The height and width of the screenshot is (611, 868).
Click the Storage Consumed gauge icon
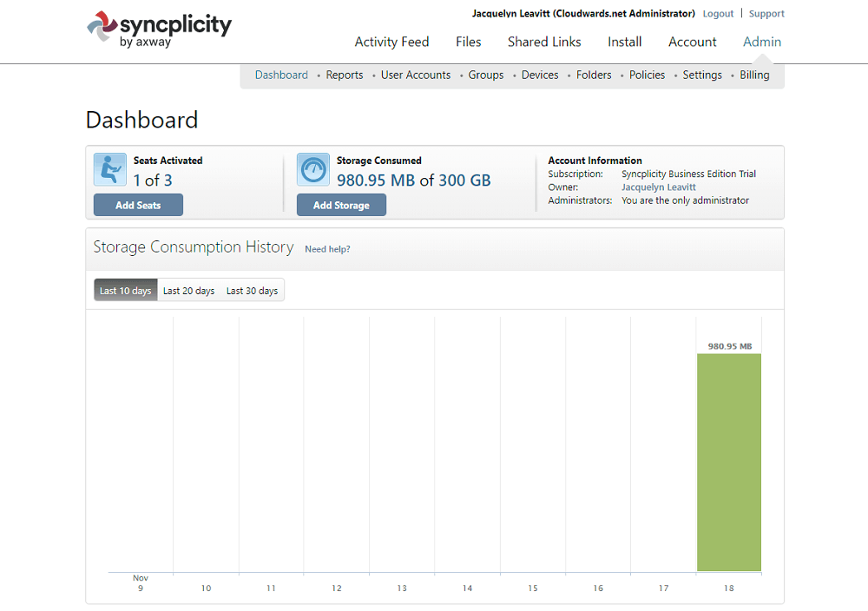313,169
